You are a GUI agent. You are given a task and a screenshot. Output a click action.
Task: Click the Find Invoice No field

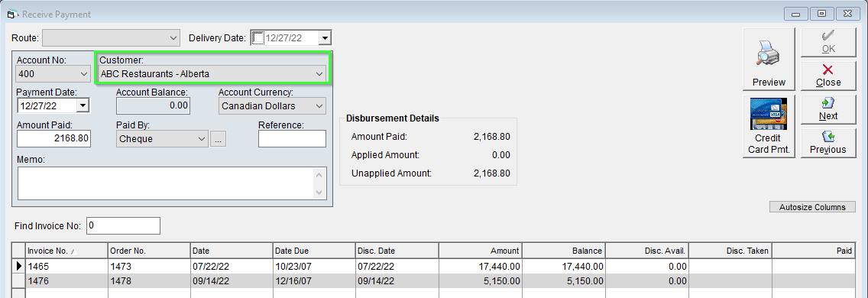[x=123, y=226]
